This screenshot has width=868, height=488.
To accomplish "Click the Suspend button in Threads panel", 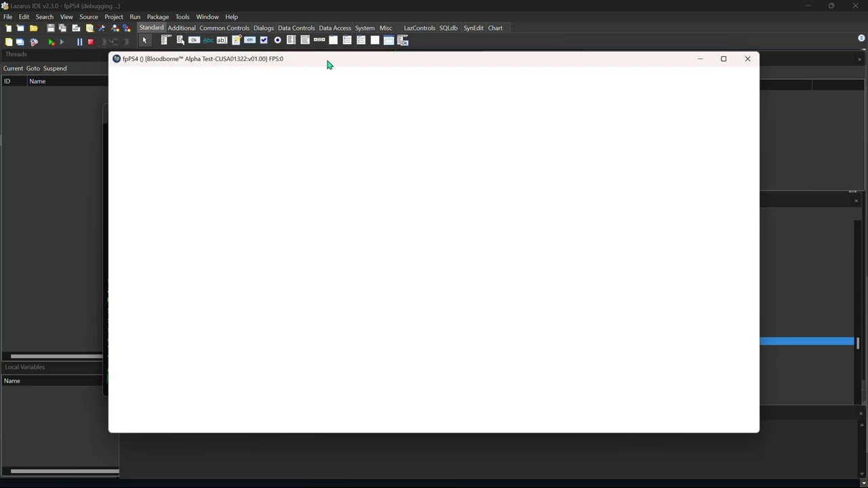I will pos(55,68).
